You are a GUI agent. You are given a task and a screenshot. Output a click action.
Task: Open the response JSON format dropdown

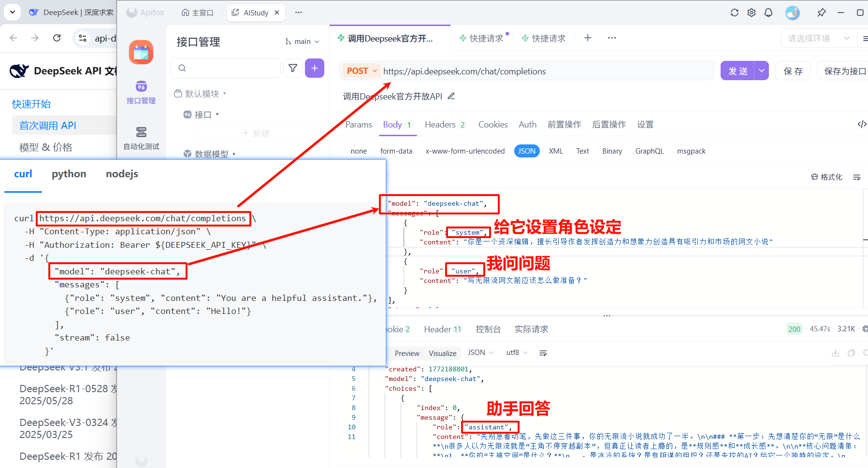[480, 353]
